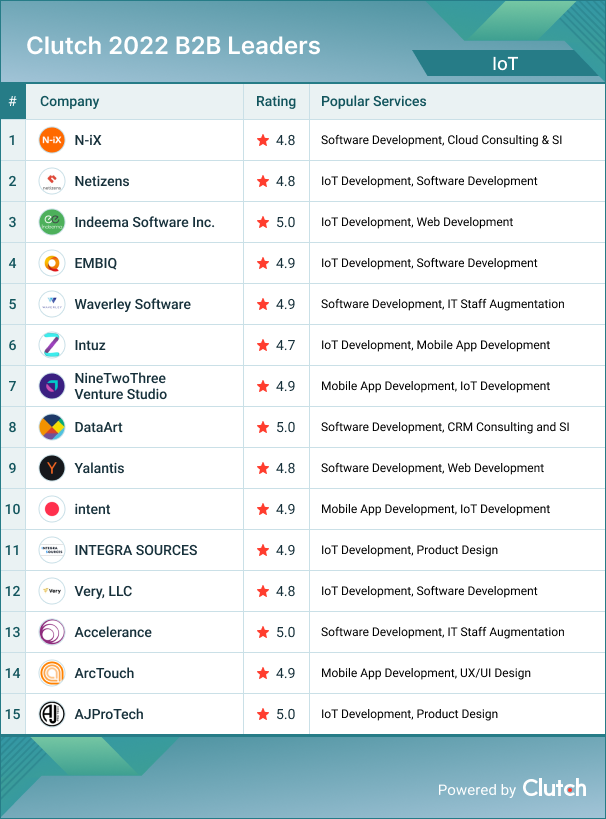Viewport: 606px width, 819px height.
Task: Click the Very, LLC logo
Action: coord(52,591)
